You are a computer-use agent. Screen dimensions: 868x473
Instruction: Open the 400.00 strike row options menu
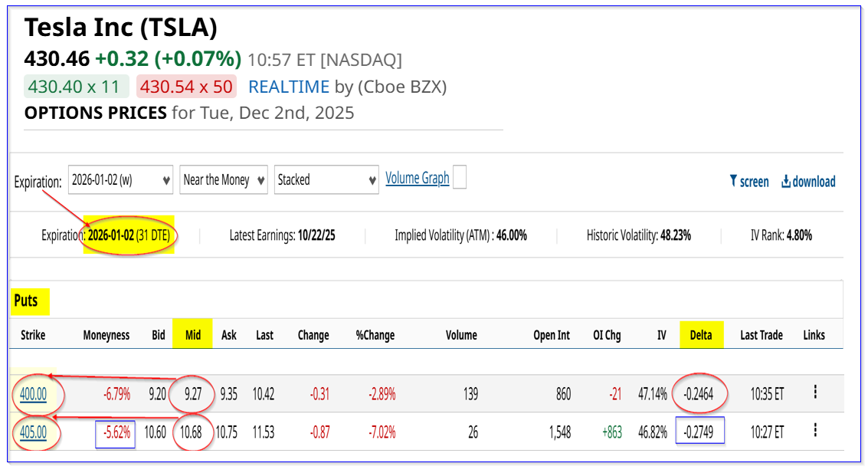coord(814,393)
